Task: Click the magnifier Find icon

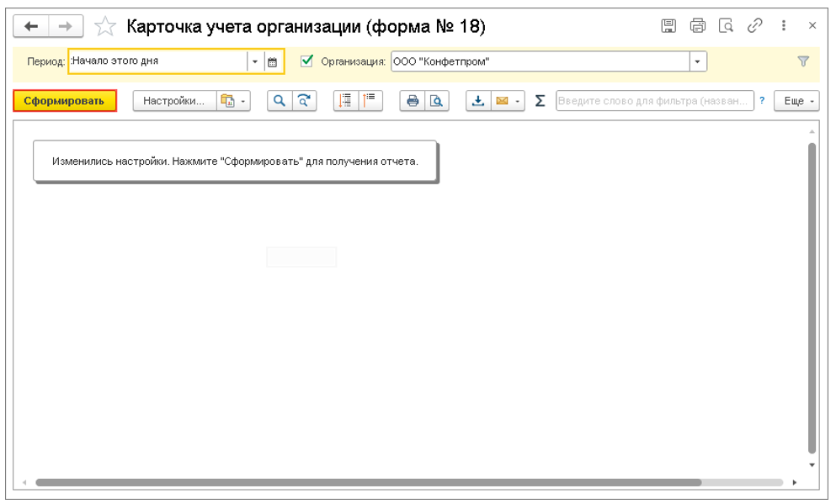Action: click(280, 101)
